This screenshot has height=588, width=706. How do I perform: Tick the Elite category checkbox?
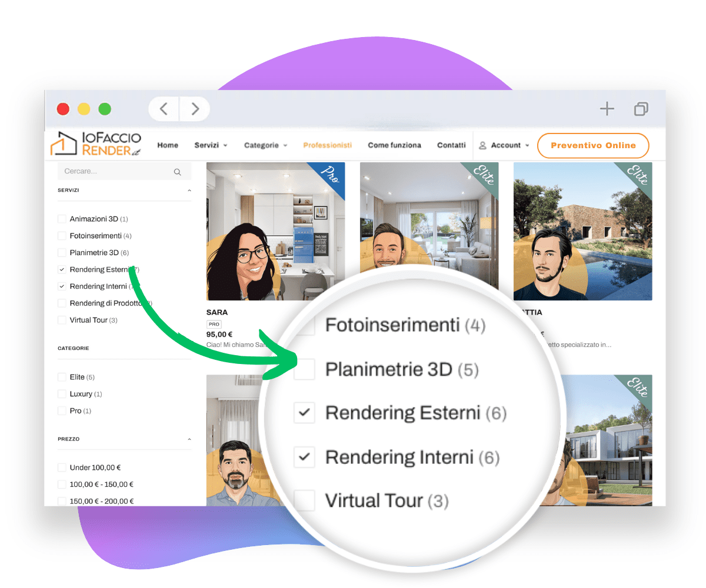[62, 377]
